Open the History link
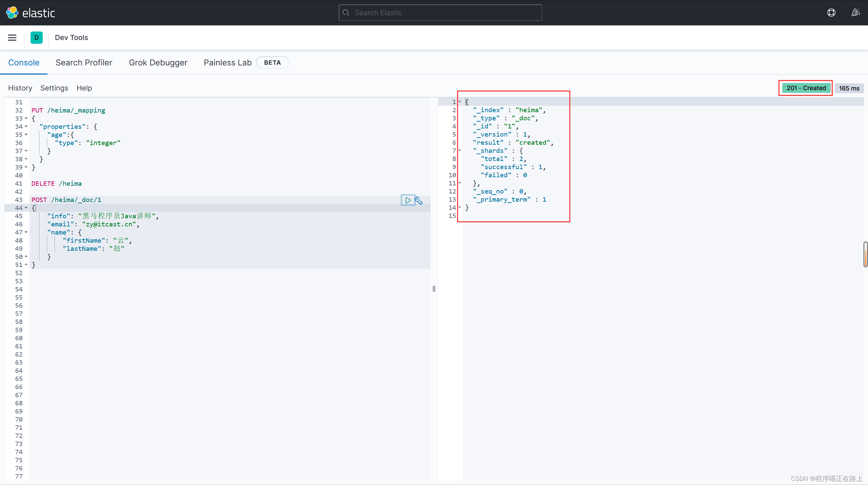This screenshot has height=485, width=868. pyautogui.click(x=20, y=88)
